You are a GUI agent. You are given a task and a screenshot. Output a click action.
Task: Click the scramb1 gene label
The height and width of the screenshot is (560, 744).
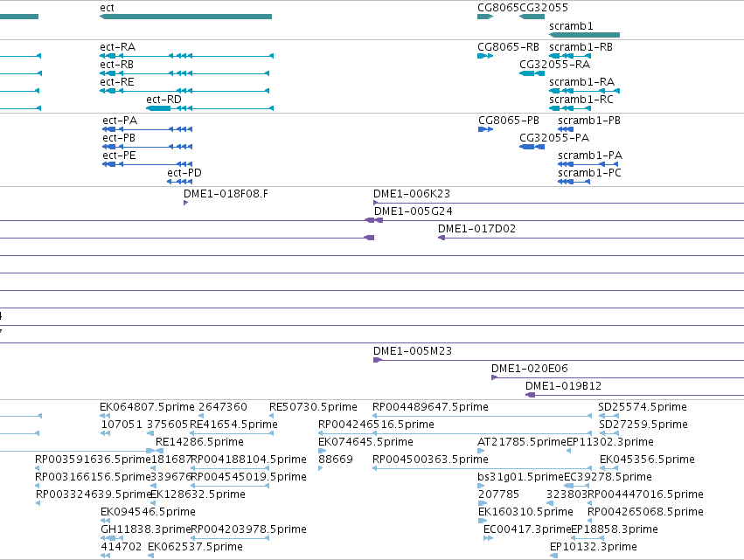tap(571, 26)
